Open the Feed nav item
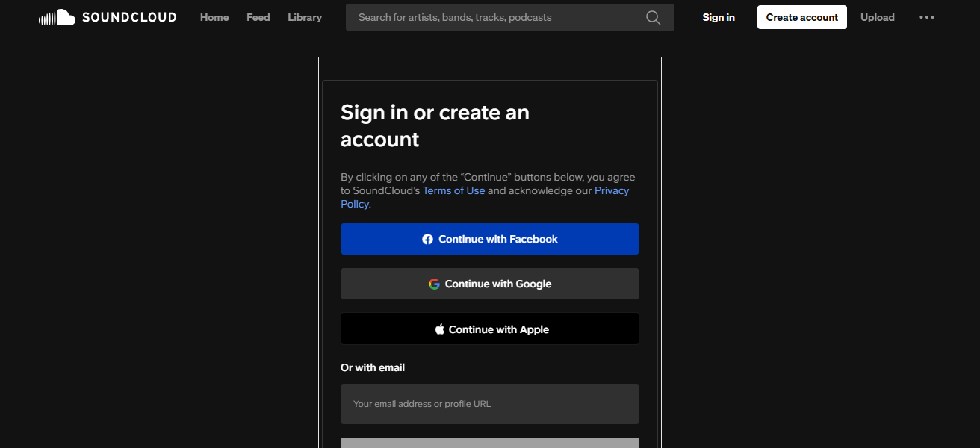Image resolution: width=980 pixels, height=448 pixels. (x=258, y=17)
